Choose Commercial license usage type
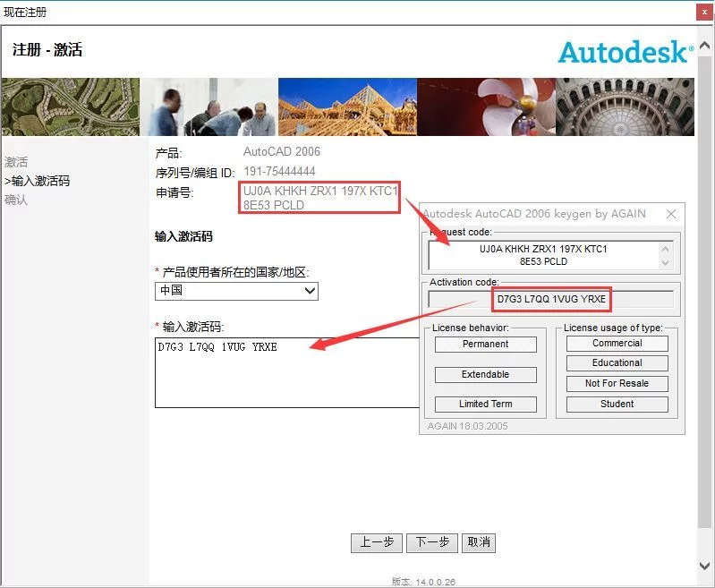The width and height of the screenshot is (715, 588). (x=617, y=344)
